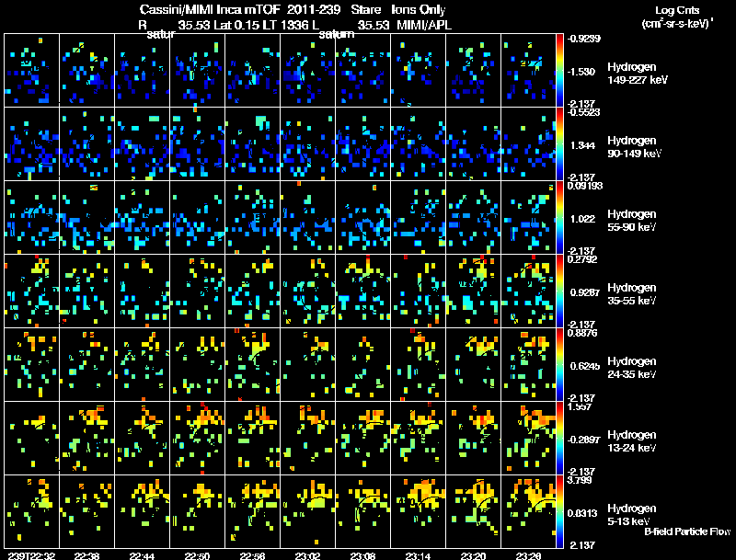Click the 0.9287 colorbar value
Screen dimensions: 736x560
point(585,292)
